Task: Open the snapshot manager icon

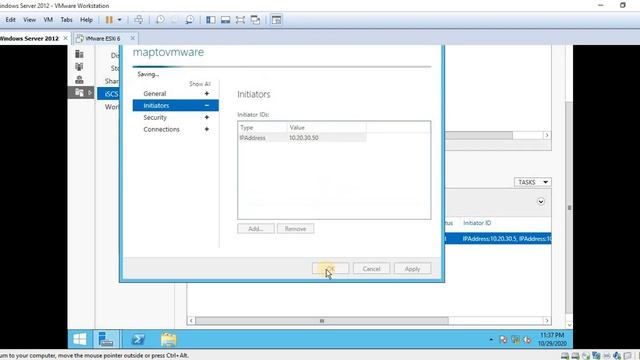Action: [189, 20]
